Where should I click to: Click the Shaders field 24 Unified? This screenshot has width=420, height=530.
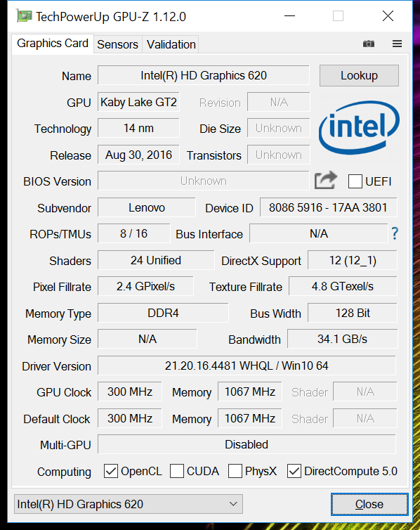156,260
